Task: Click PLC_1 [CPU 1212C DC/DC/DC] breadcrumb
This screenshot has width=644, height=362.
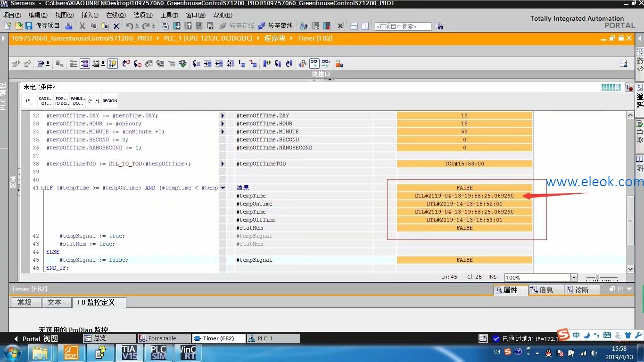Action: pos(208,38)
